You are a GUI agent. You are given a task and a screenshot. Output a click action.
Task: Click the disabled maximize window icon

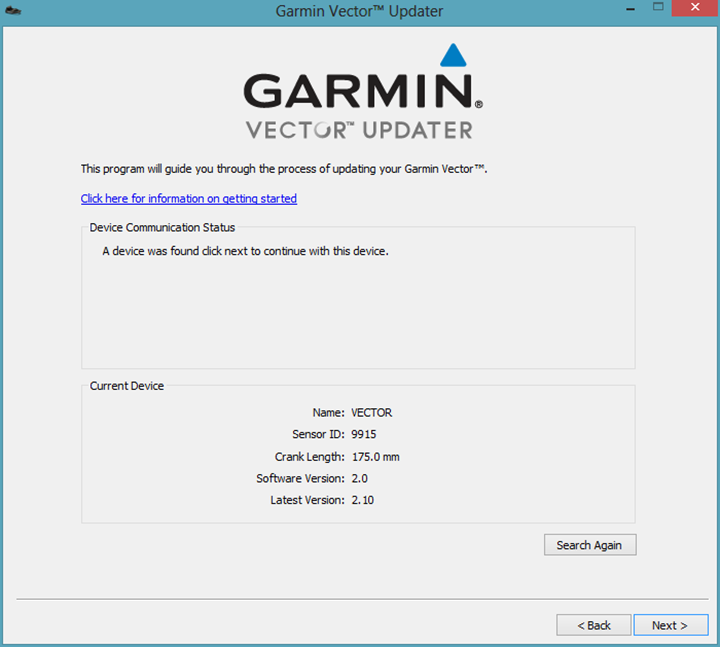pos(658,6)
